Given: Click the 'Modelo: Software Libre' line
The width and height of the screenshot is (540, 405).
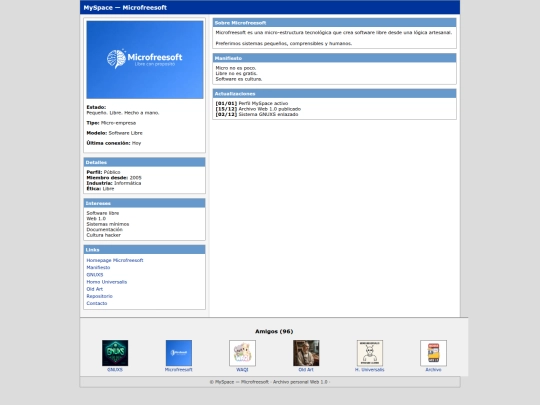Looking at the screenshot, I should pos(114,133).
